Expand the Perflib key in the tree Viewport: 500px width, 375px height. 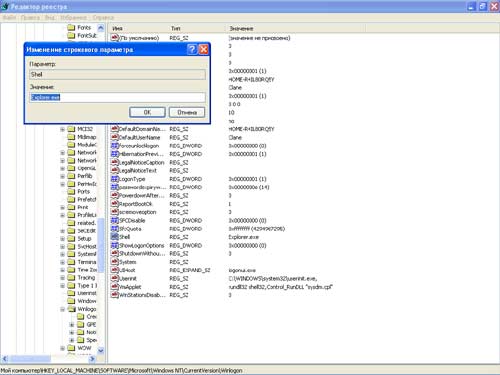tap(62, 176)
